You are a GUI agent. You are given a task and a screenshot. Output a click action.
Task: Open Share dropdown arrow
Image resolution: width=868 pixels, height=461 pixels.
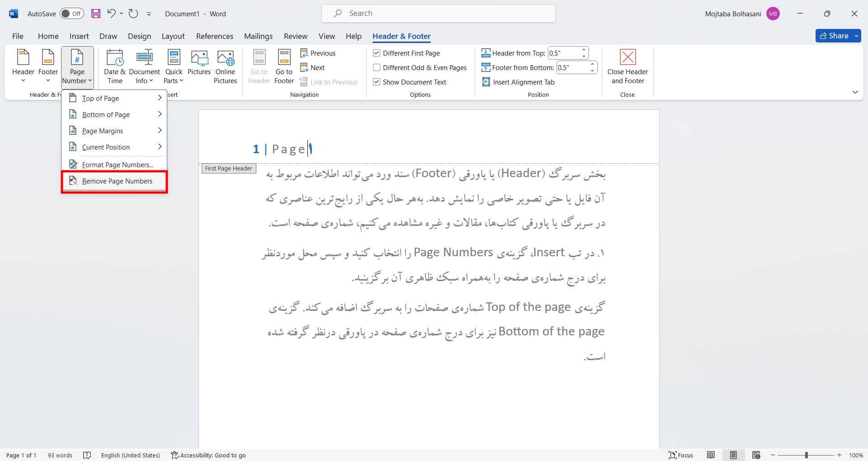856,36
